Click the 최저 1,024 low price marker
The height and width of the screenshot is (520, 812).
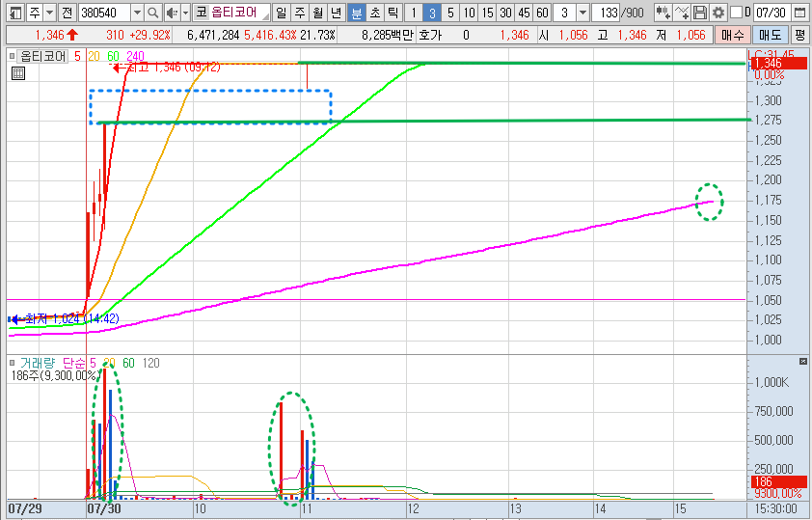tap(65, 318)
